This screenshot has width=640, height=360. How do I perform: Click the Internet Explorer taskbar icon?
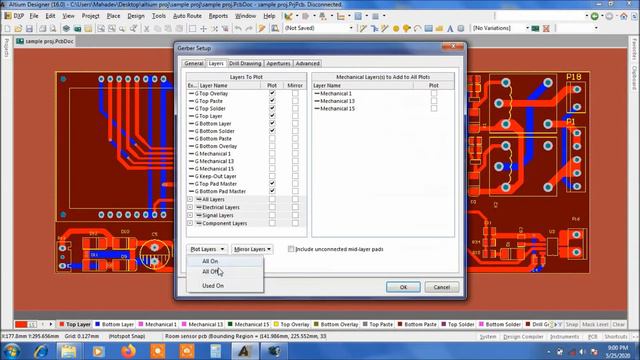40,351
